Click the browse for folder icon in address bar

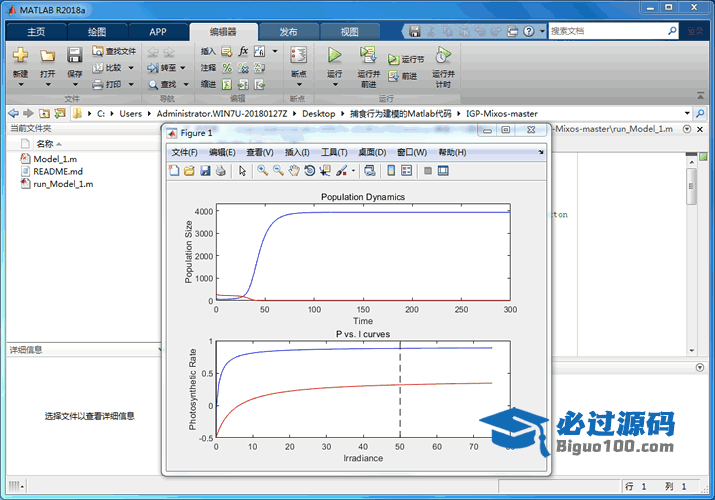[44, 113]
